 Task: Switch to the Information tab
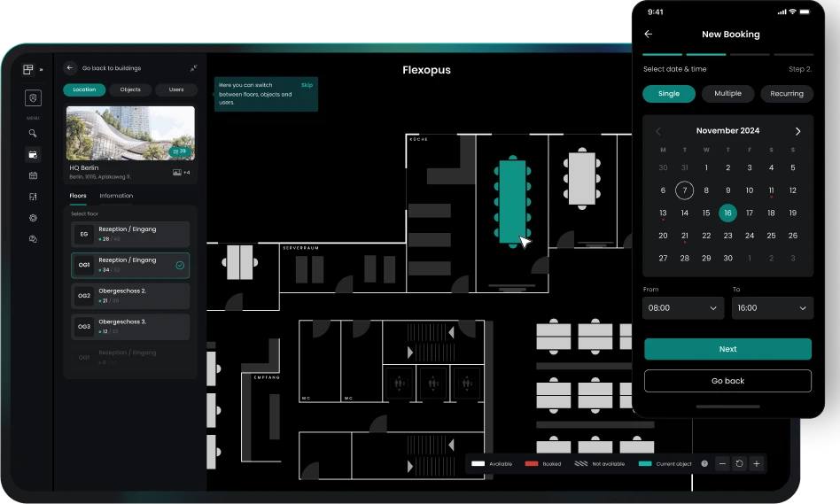click(116, 196)
